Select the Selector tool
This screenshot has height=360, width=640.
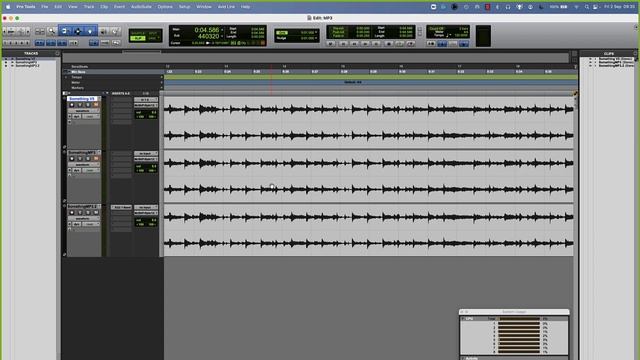point(78,31)
